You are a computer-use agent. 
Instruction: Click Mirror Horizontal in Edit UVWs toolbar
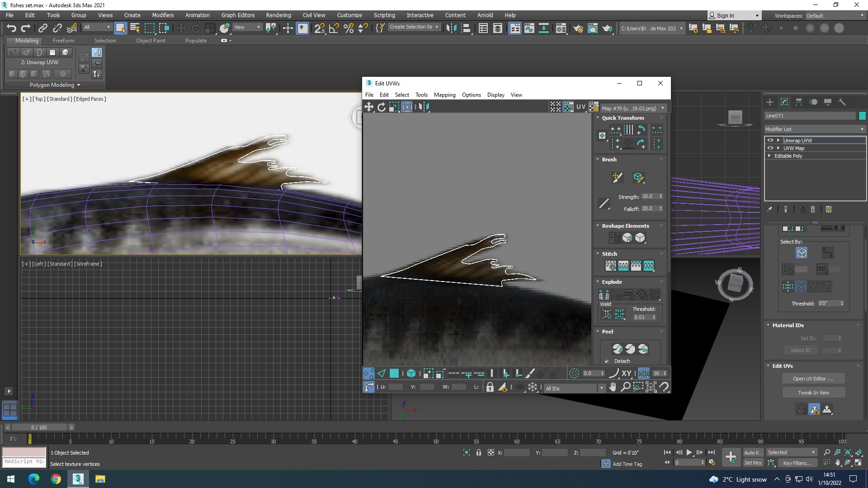click(x=424, y=107)
